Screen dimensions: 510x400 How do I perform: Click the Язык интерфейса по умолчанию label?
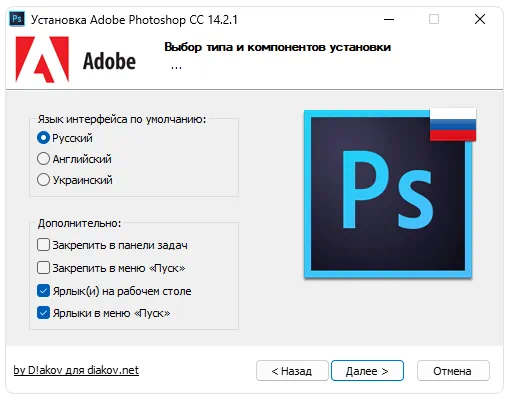click(x=122, y=119)
